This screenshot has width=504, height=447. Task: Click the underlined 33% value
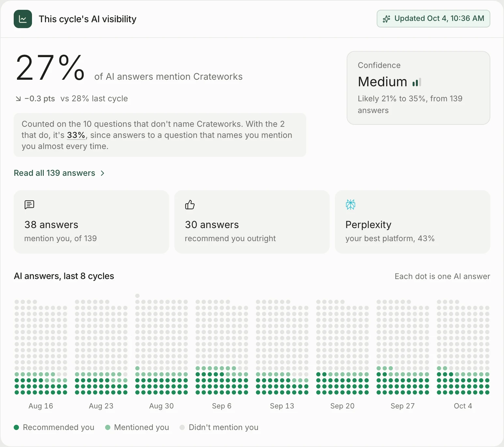point(76,135)
